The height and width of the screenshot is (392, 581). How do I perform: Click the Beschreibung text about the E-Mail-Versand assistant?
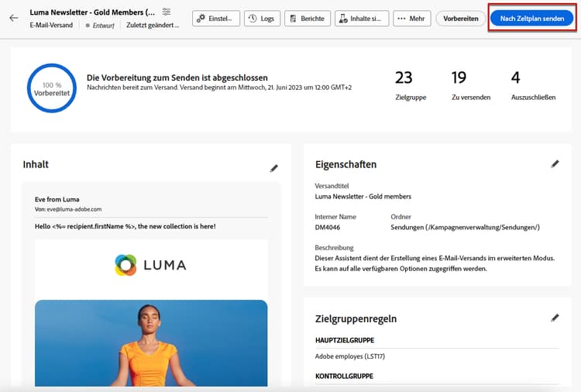tap(435, 263)
